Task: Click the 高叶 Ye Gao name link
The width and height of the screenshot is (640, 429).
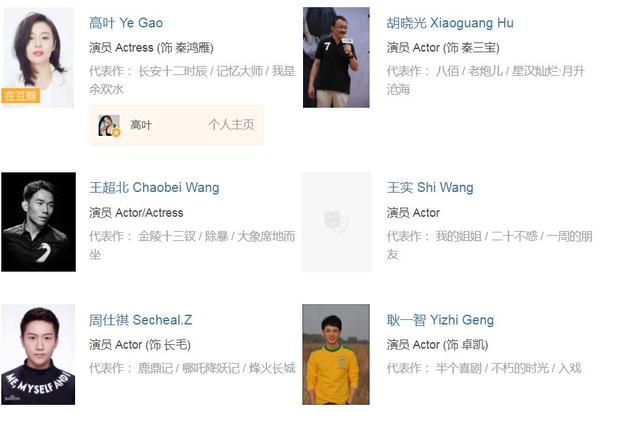Action: click(126, 23)
